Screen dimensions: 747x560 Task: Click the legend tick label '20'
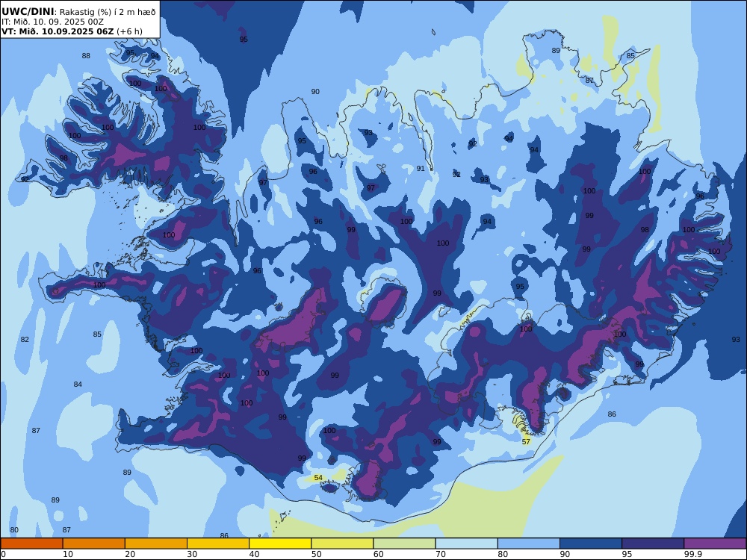coord(130,554)
